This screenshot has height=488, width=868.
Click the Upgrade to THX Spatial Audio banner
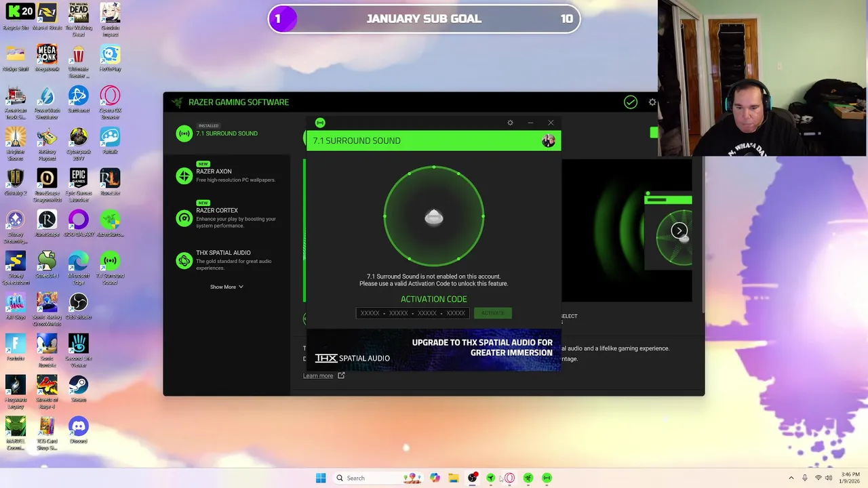pos(434,350)
